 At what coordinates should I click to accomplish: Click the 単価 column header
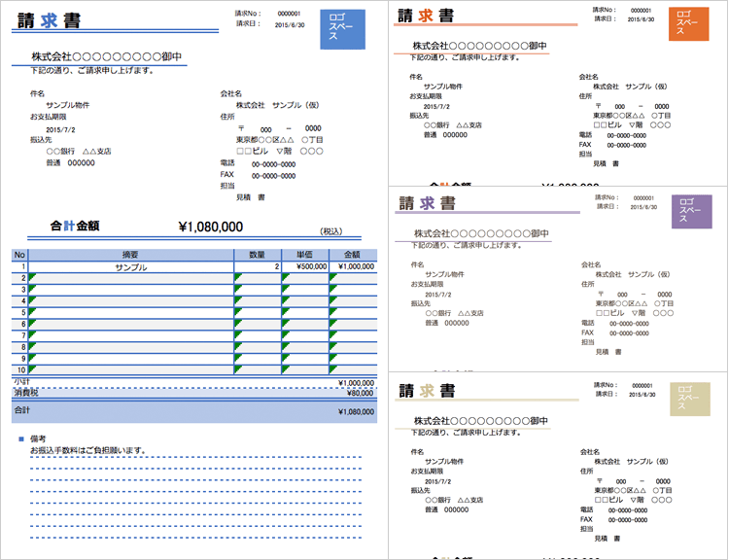tap(305, 255)
